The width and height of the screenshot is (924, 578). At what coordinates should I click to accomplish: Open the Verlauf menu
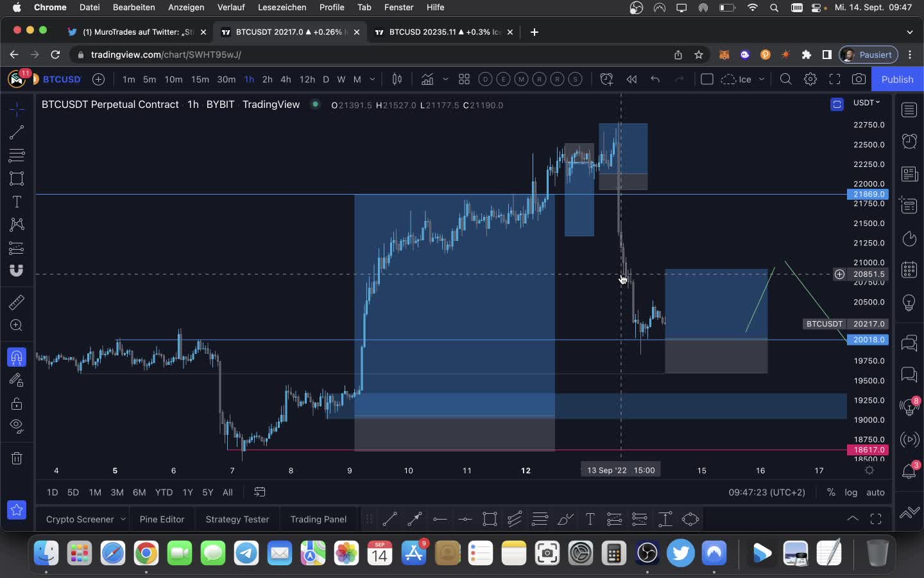(231, 7)
